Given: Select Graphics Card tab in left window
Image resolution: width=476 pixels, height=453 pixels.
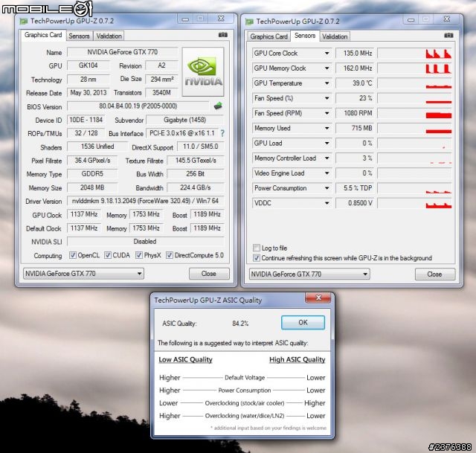Looking at the screenshot, I should tap(43, 35).
